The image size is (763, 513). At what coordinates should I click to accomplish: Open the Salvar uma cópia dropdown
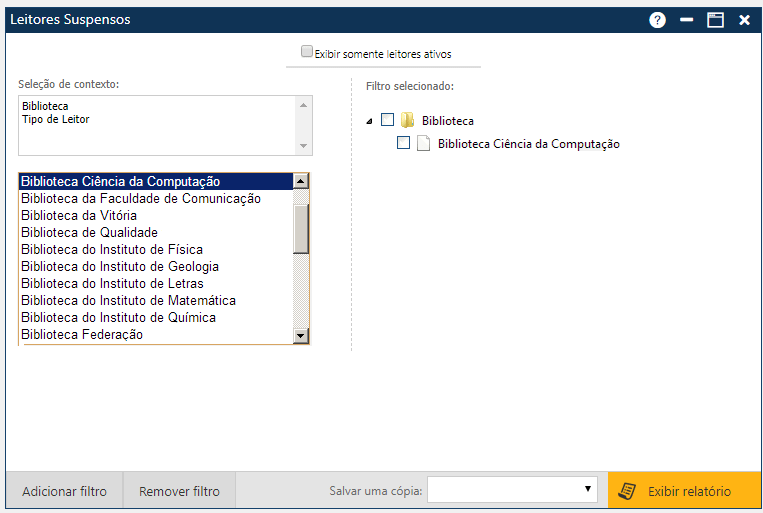[513, 490]
